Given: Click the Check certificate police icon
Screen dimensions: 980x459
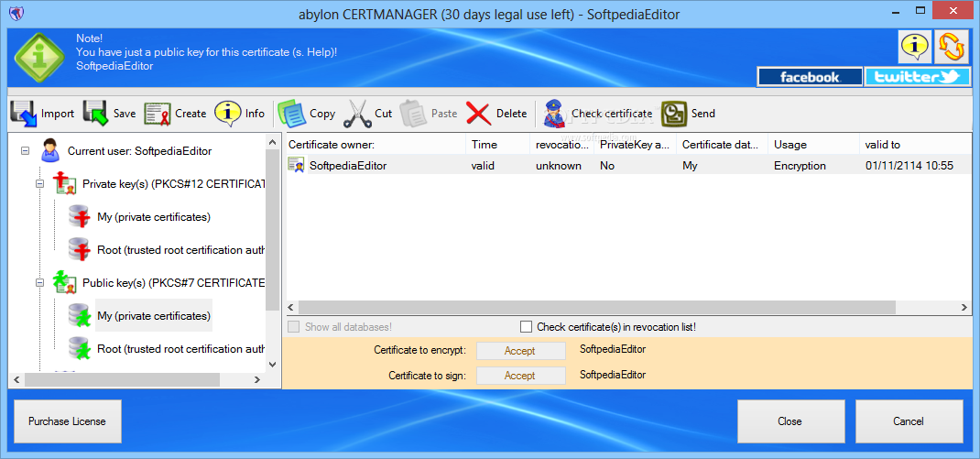Looking at the screenshot, I should [x=554, y=114].
